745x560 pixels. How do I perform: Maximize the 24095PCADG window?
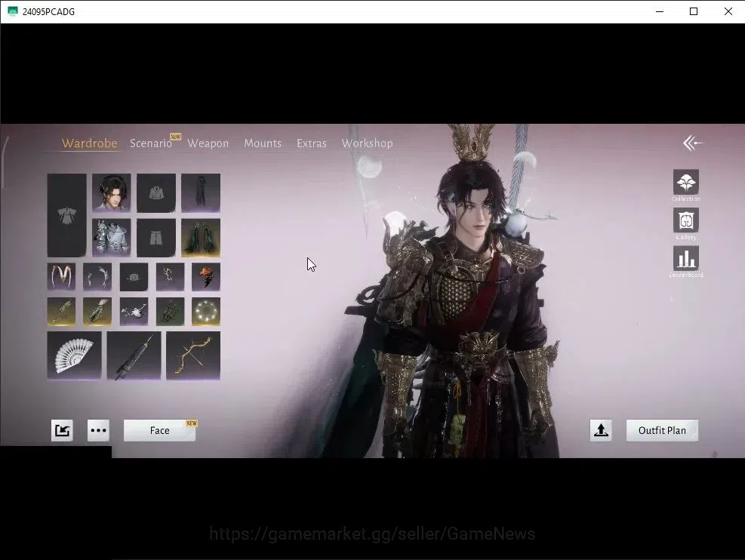[x=694, y=11]
